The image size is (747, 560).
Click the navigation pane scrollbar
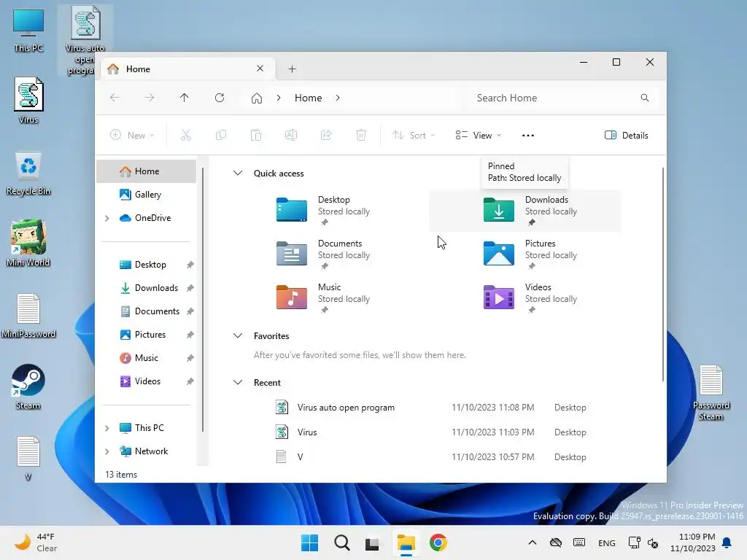click(203, 300)
